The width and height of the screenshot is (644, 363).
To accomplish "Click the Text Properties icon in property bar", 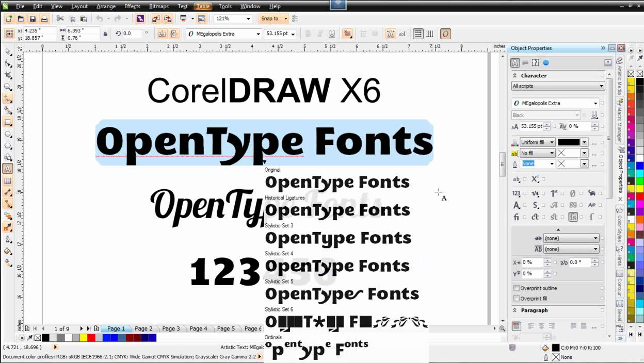I will tap(391, 34).
